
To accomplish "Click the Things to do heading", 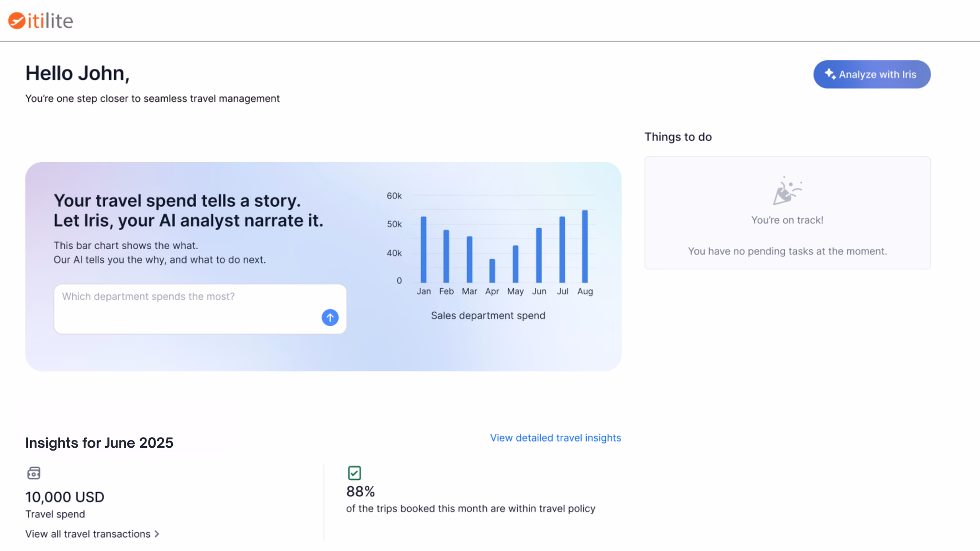I will coord(678,137).
